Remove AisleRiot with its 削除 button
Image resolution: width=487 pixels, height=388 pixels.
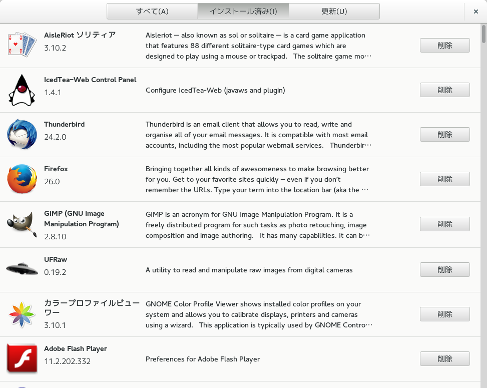[x=445, y=45]
